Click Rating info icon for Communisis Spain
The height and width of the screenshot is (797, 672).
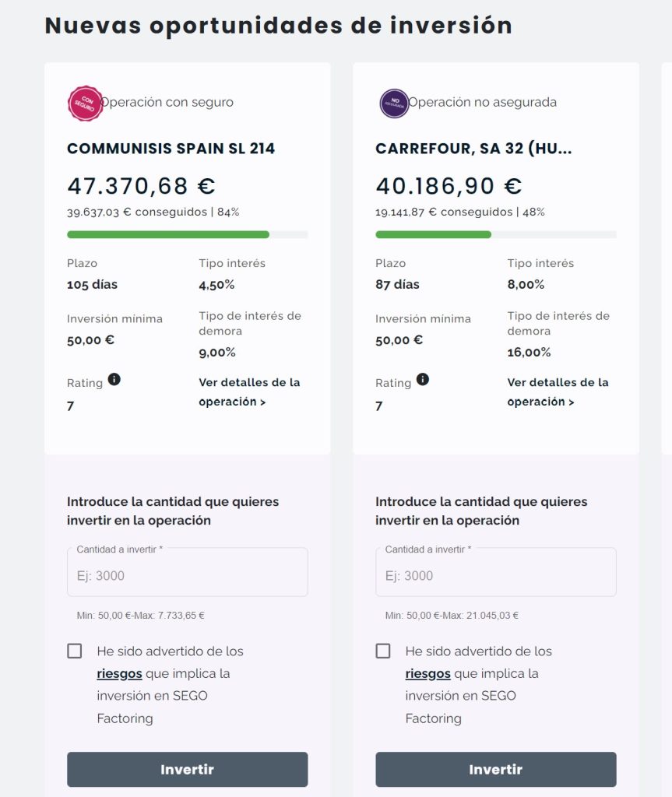(x=114, y=380)
